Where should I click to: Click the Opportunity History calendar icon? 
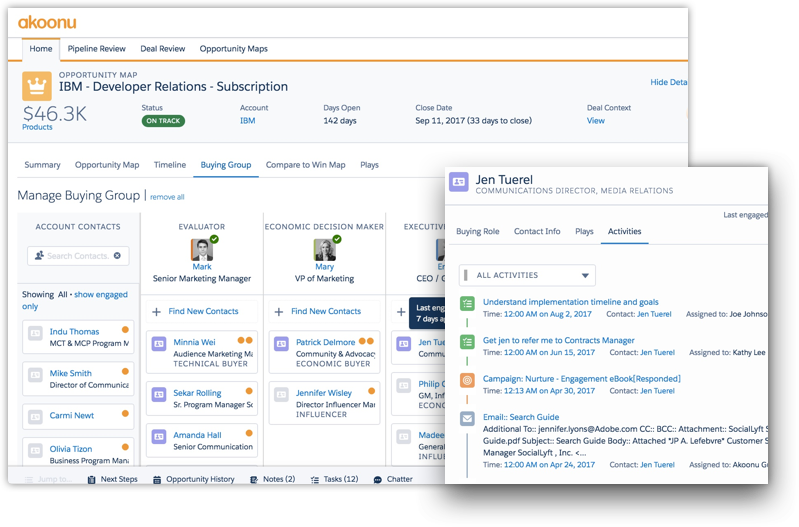[x=157, y=480]
